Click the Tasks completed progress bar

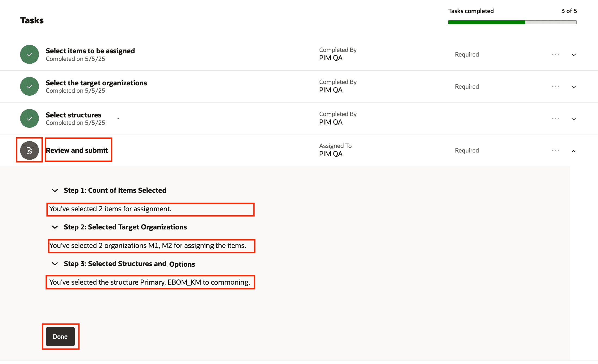(512, 22)
